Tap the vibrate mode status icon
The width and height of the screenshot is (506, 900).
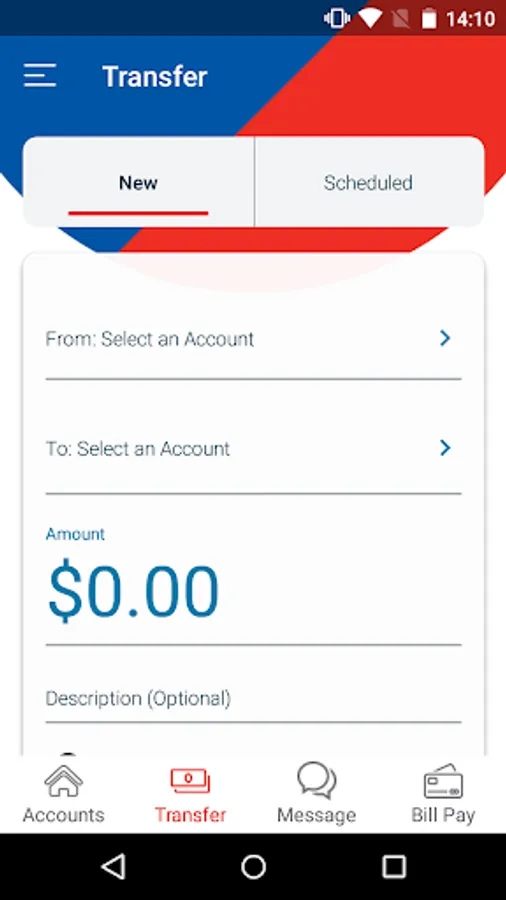(337, 18)
